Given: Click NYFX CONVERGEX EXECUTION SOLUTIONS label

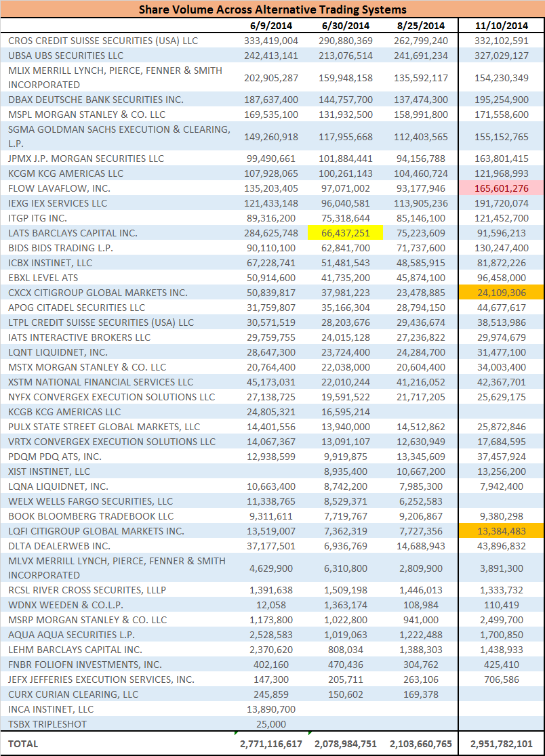Looking at the screenshot, I should 111,398.
